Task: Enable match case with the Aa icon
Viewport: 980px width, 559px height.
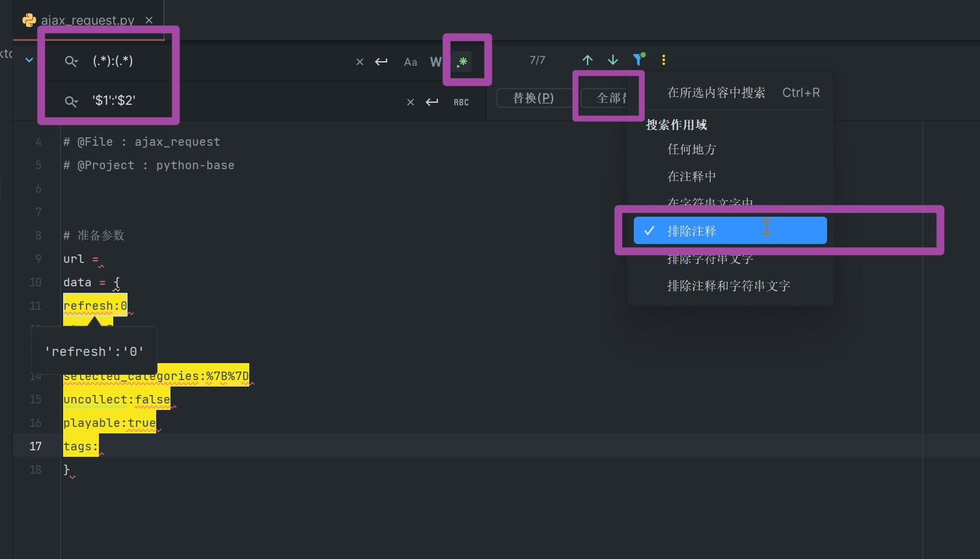Action: coord(410,61)
